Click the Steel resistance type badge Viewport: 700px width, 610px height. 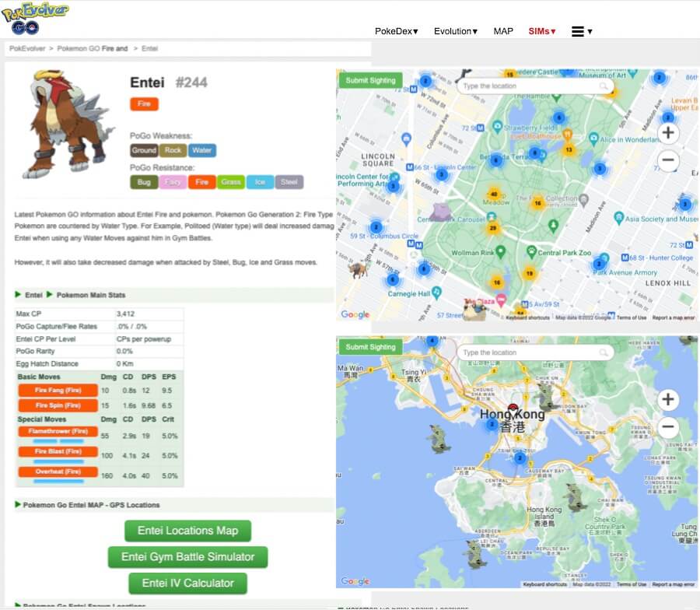click(x=289, y=182)
